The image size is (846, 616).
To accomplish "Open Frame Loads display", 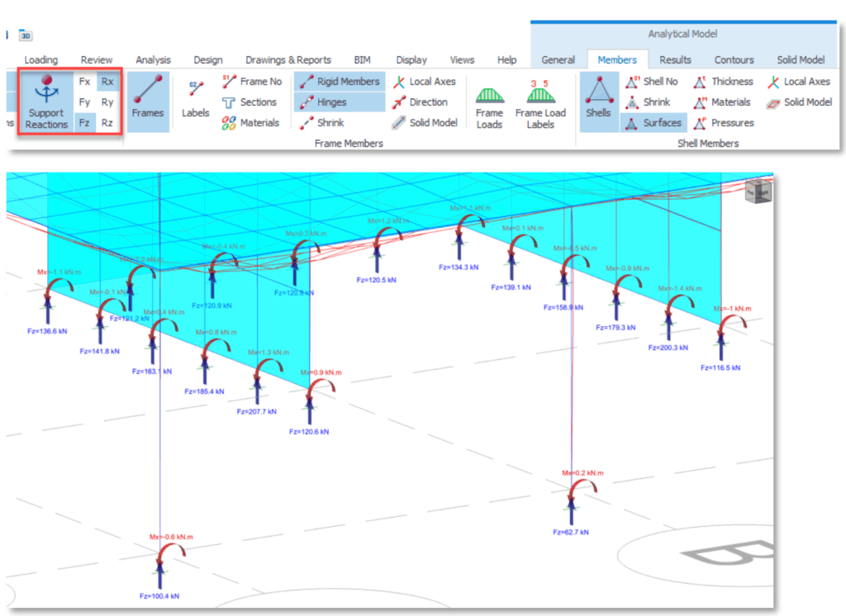I will [489, 108].
